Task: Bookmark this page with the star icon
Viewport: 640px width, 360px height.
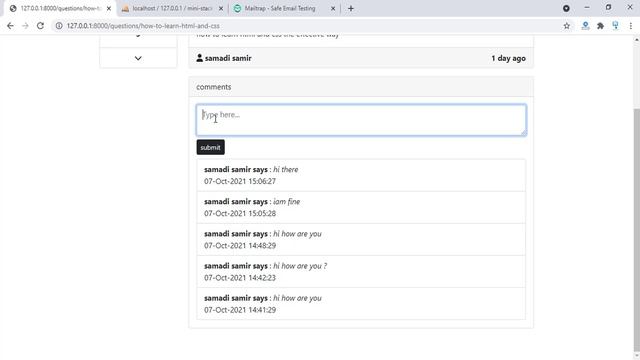Action: click(x=567, y=26)
